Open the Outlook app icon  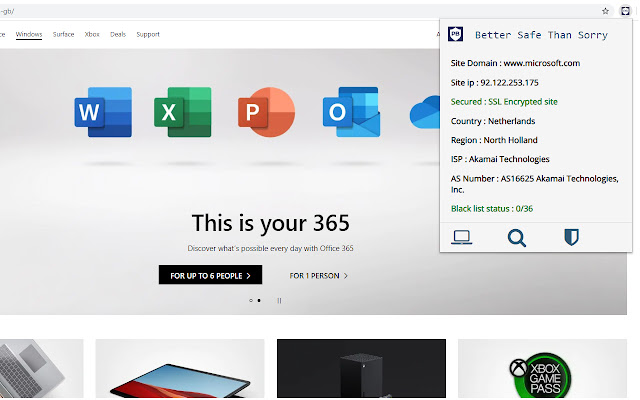pyautogui.click(x=351, y=112)
